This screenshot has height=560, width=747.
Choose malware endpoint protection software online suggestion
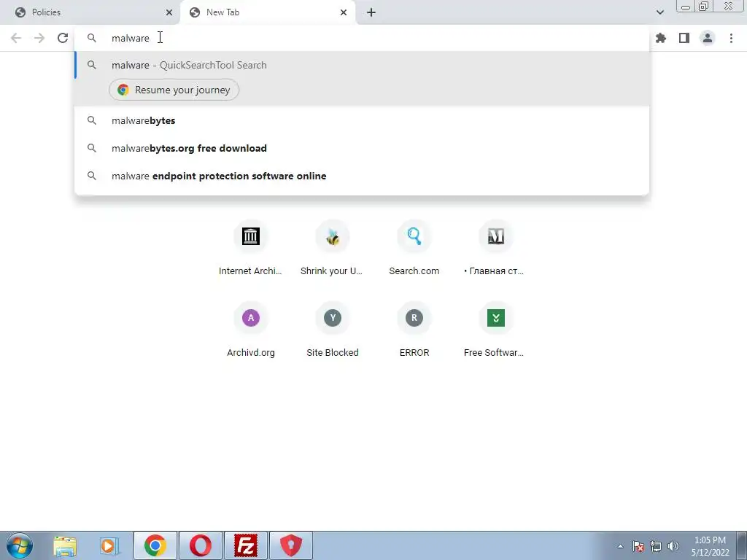[x=362, y=176]
